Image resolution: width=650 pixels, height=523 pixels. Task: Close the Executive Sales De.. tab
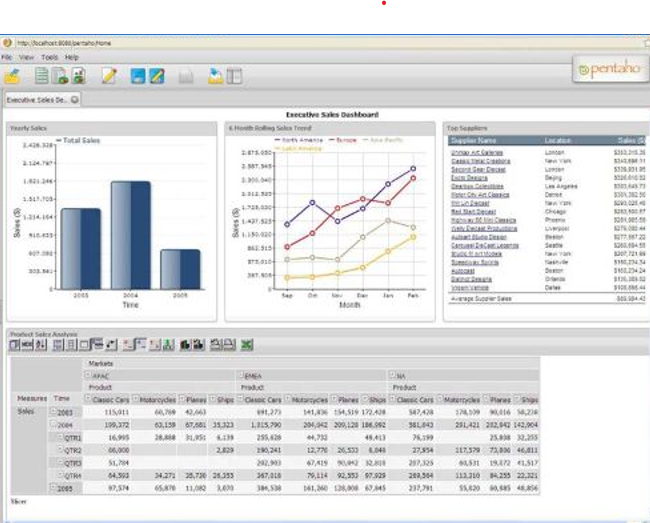point(75,99)
